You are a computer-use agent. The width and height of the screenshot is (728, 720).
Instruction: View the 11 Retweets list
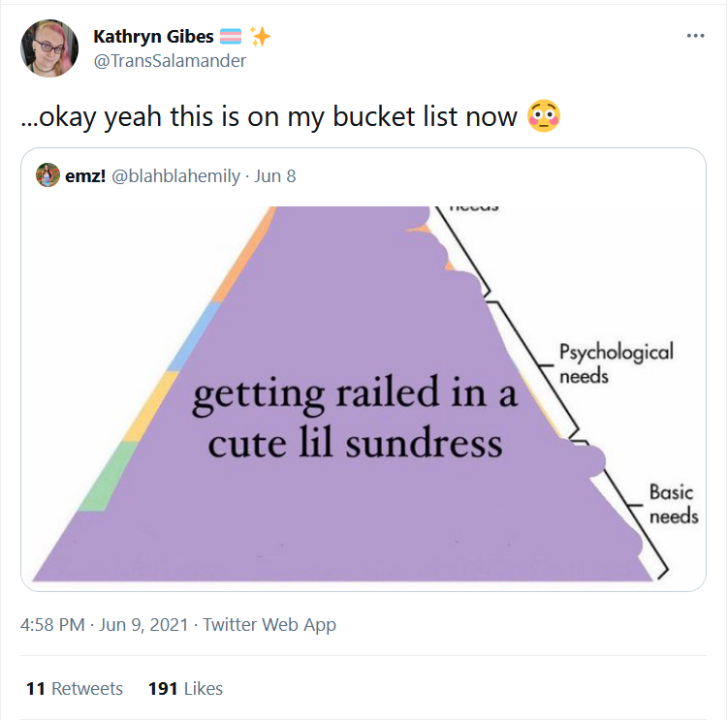click(75, 688)
